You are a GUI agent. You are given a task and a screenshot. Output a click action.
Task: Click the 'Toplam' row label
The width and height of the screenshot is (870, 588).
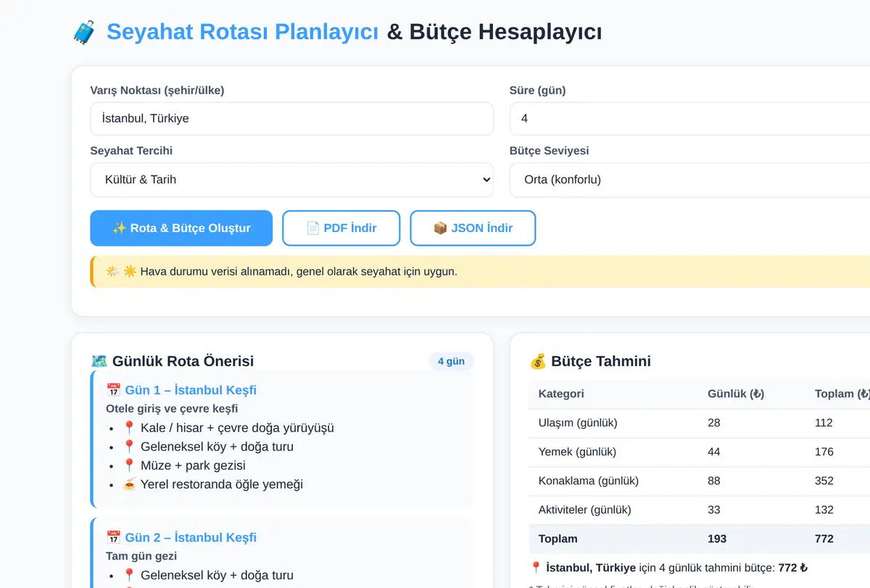click(x=558, y=539)
